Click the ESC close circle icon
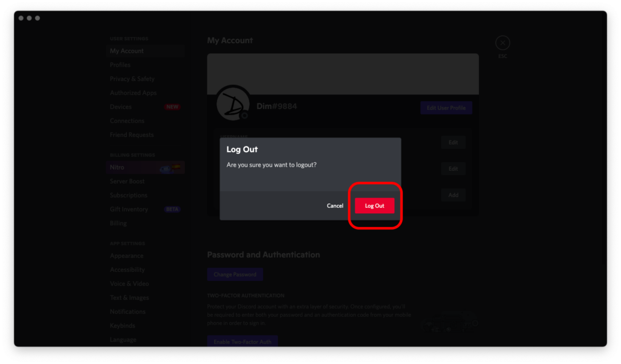 click(x=503, y=43)
